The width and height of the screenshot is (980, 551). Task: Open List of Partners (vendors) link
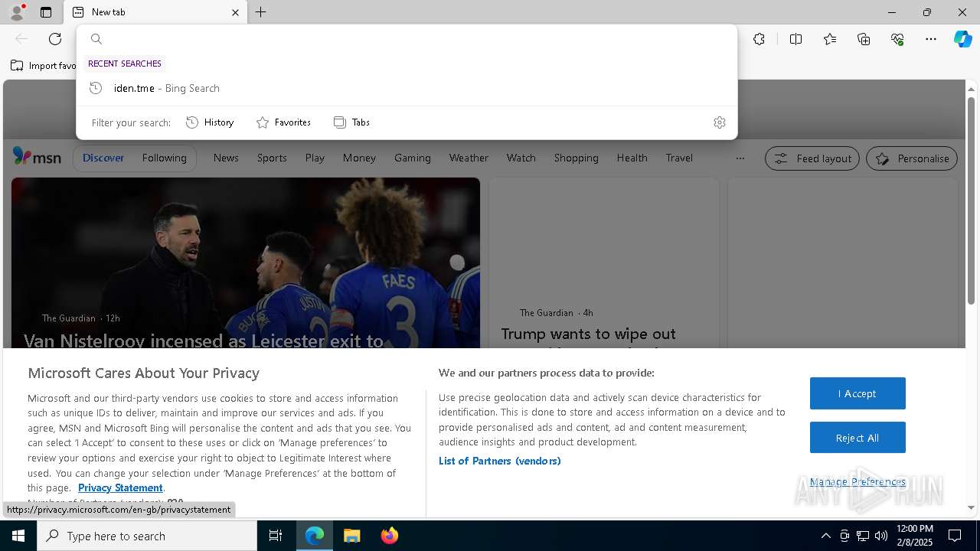pyautogui.click(x=500, y=461)
